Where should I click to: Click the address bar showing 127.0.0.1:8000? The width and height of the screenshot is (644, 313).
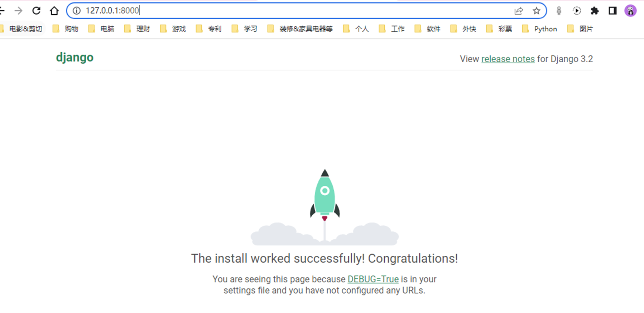(306, 11)
